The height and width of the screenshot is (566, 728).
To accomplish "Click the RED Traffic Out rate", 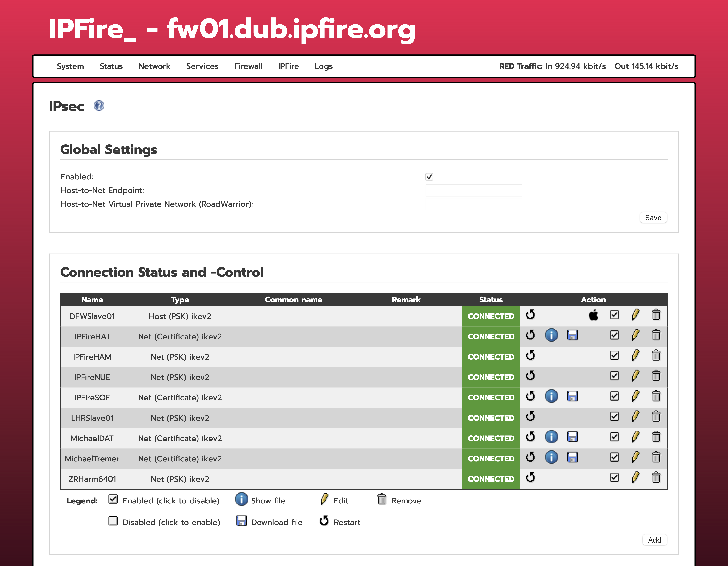I will pos(646,66).
